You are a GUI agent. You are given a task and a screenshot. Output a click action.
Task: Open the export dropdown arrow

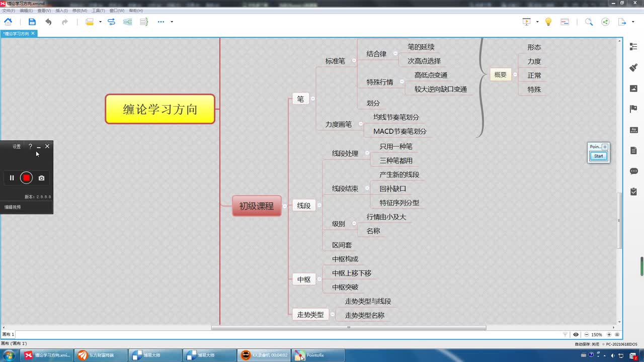(632, 22)
